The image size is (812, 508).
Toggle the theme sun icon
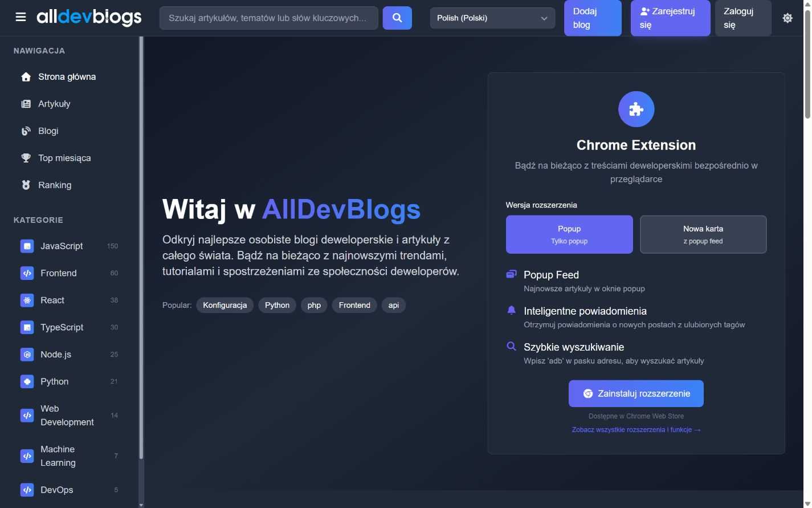pos(787,18)
